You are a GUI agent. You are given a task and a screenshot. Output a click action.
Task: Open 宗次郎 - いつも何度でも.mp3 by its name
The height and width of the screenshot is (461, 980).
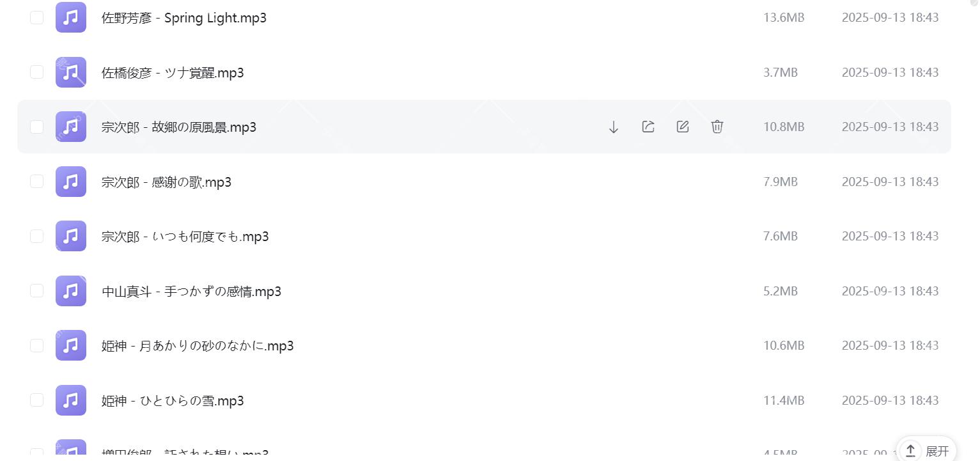tap(184, 236)
